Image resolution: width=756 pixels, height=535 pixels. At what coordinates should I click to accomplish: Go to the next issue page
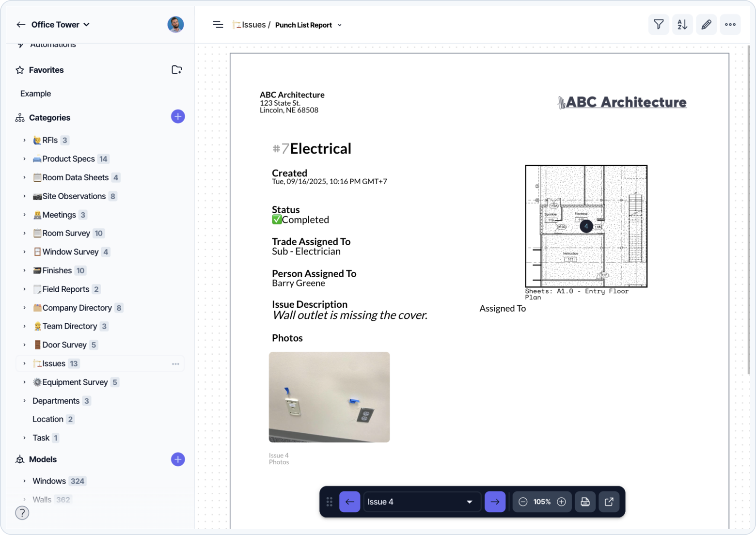[x=495, y=502]
